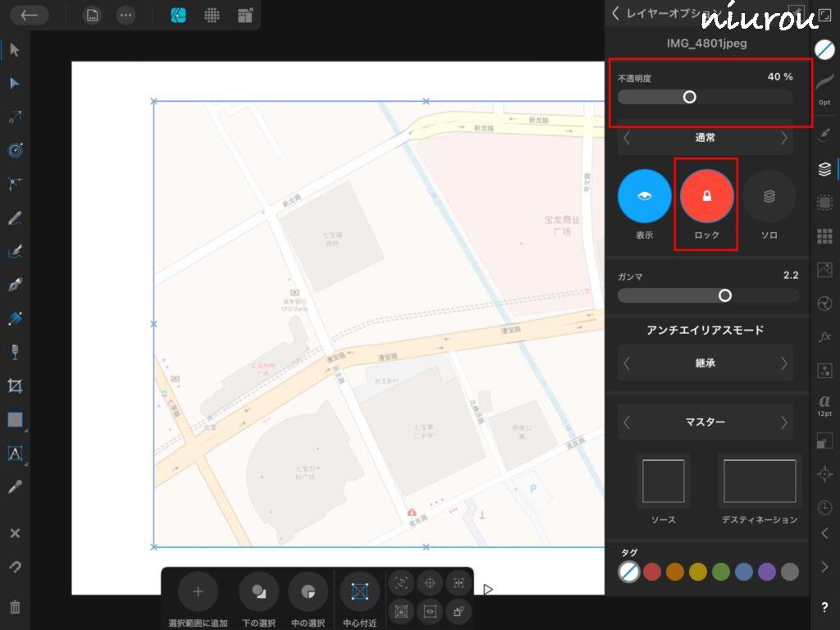Select the red tag color

click(x=652, y=572)
